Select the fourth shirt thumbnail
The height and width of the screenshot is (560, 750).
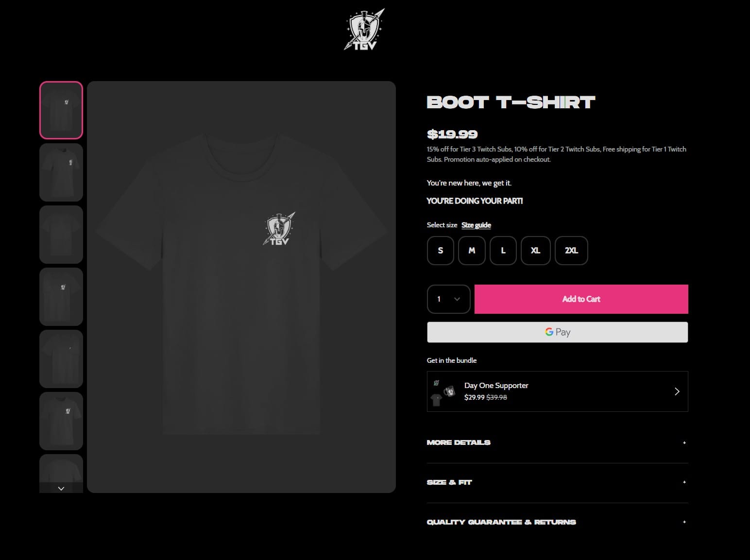[x=61, y=297]
